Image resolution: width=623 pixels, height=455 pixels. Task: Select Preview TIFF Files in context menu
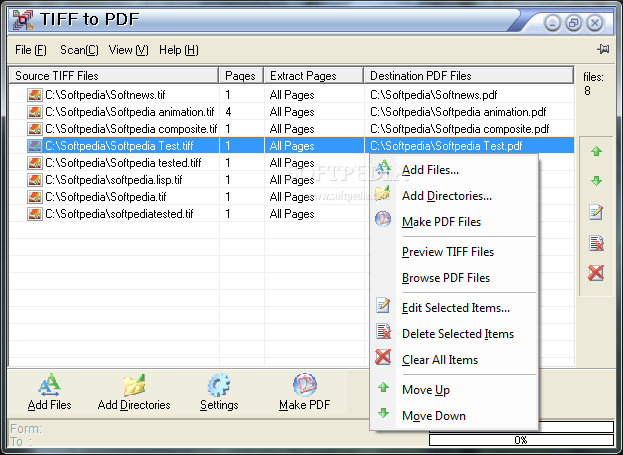point(454,252)
